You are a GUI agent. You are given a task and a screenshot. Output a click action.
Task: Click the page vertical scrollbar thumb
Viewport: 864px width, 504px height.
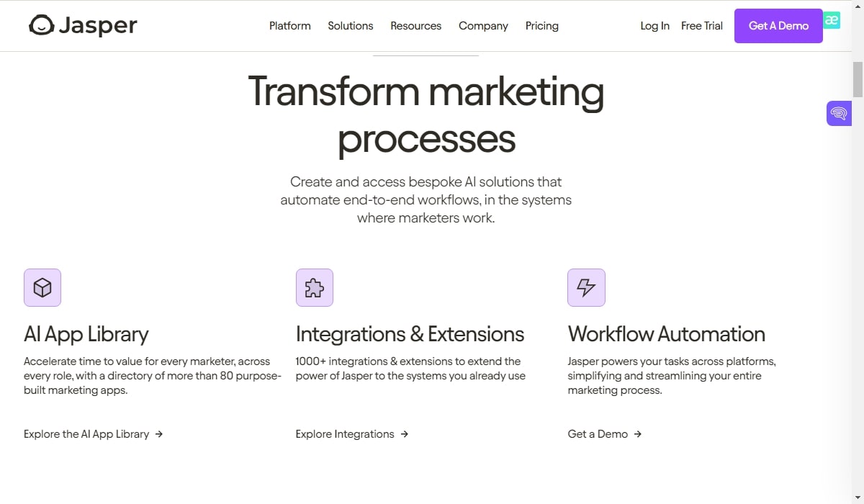pos(858,79)
